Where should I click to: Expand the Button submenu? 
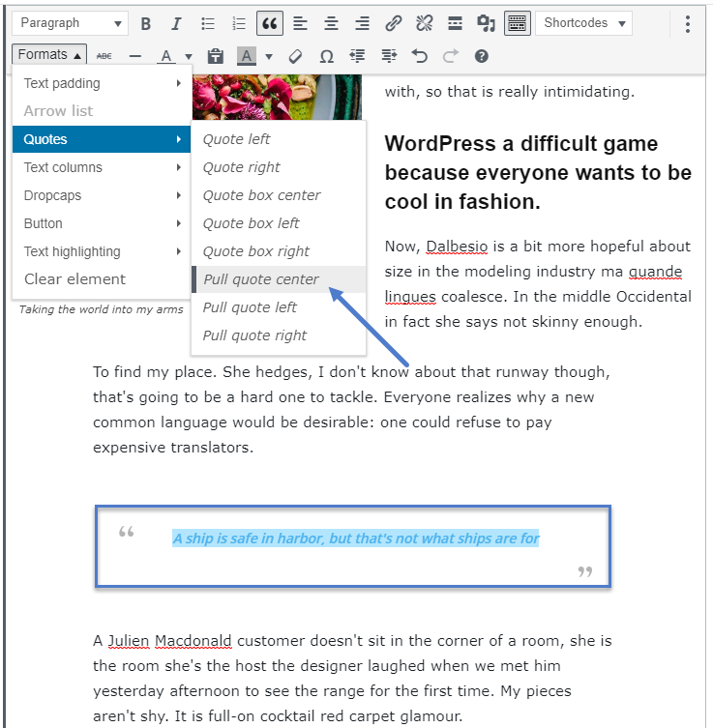[102, 223]
